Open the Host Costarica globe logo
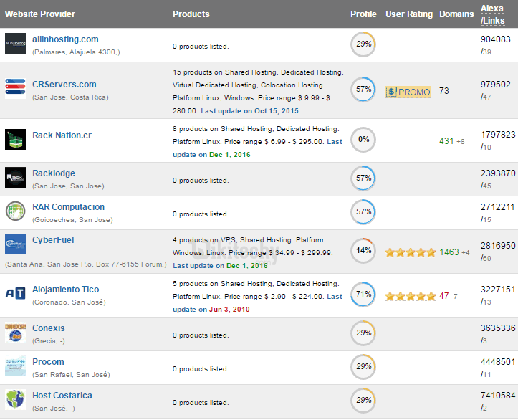Viewport: 518px width, 420px height. [15, 400]
